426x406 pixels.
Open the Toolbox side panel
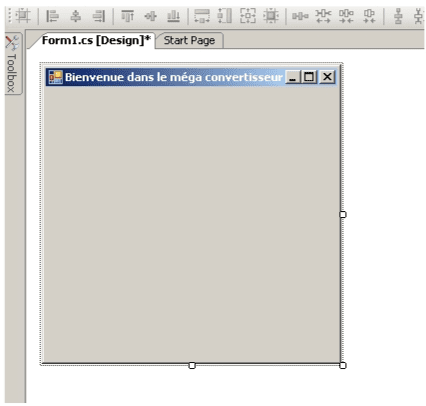click(12, 64)
